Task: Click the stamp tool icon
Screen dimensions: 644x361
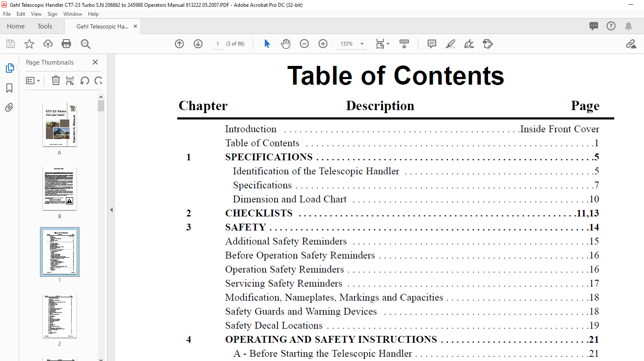Action: (488, 44)
